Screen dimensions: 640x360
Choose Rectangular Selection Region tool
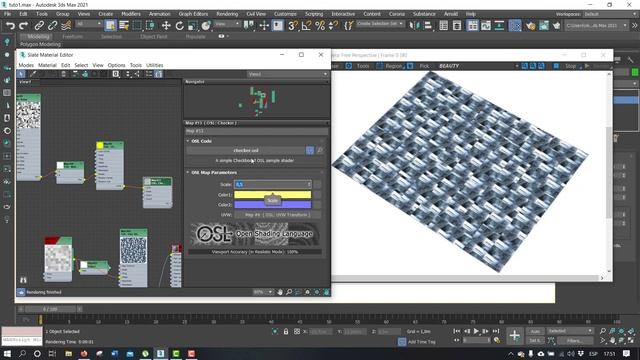137,26
